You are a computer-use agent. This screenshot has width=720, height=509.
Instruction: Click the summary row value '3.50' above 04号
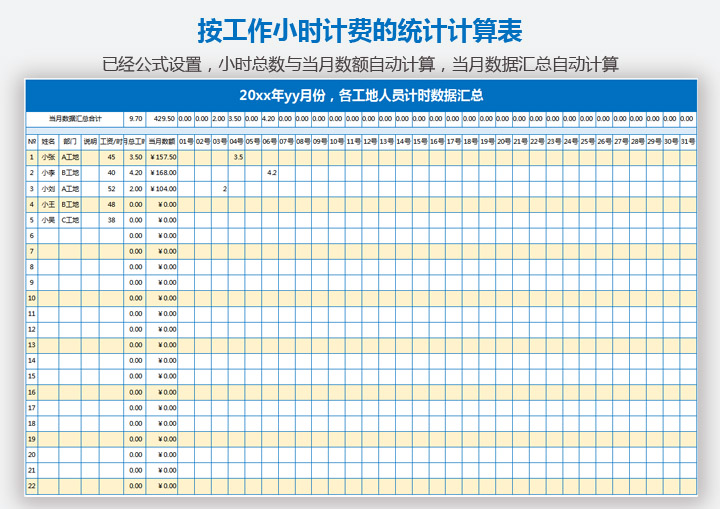pyautogui.click(x=236, y=119)
